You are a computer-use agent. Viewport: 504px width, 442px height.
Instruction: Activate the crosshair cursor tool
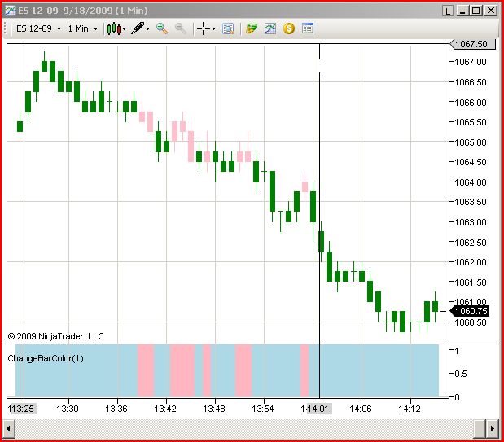(204, 28)
